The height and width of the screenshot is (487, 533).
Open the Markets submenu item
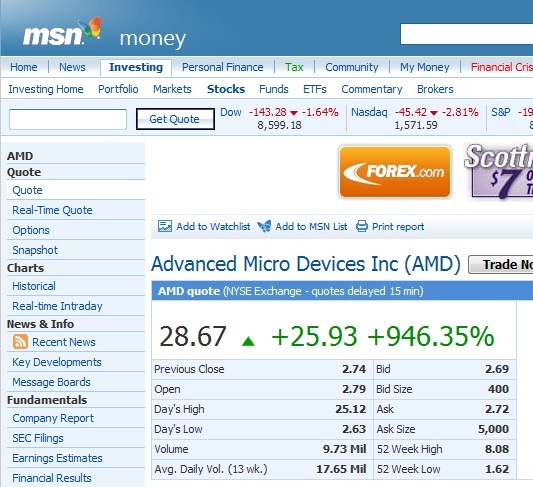click(172, 89)
